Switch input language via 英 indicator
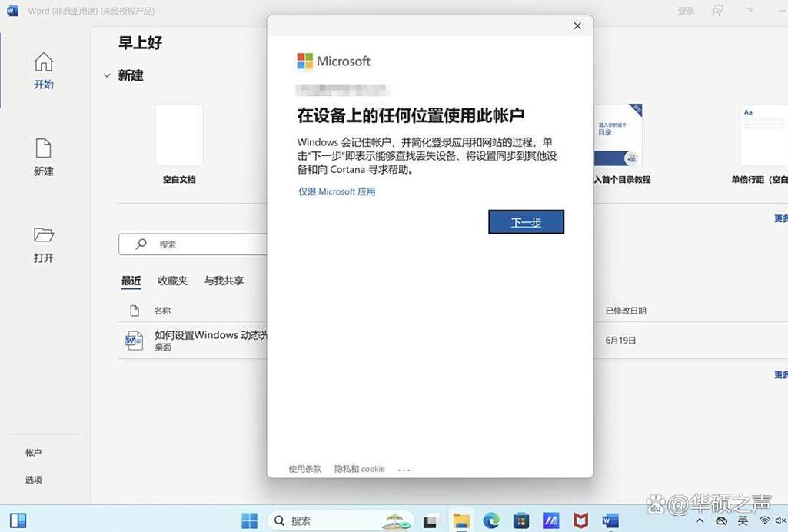 click(x=743, y=520)
